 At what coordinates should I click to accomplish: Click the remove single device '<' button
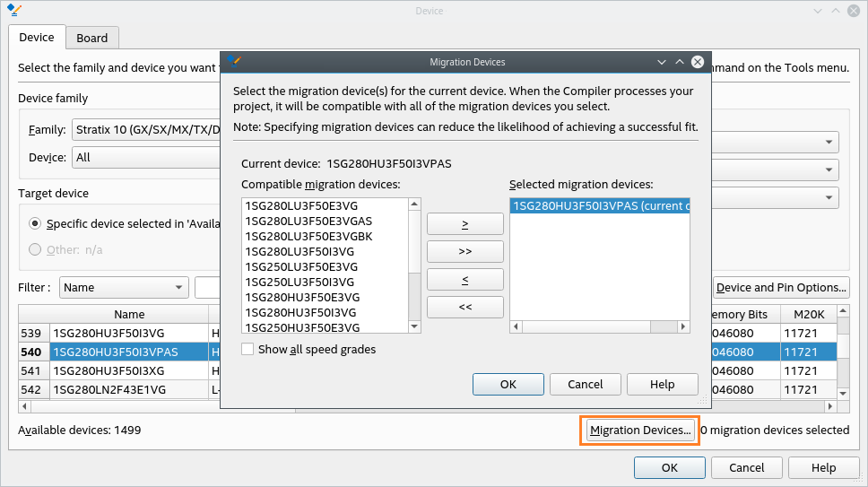click(x=464, y=280)
